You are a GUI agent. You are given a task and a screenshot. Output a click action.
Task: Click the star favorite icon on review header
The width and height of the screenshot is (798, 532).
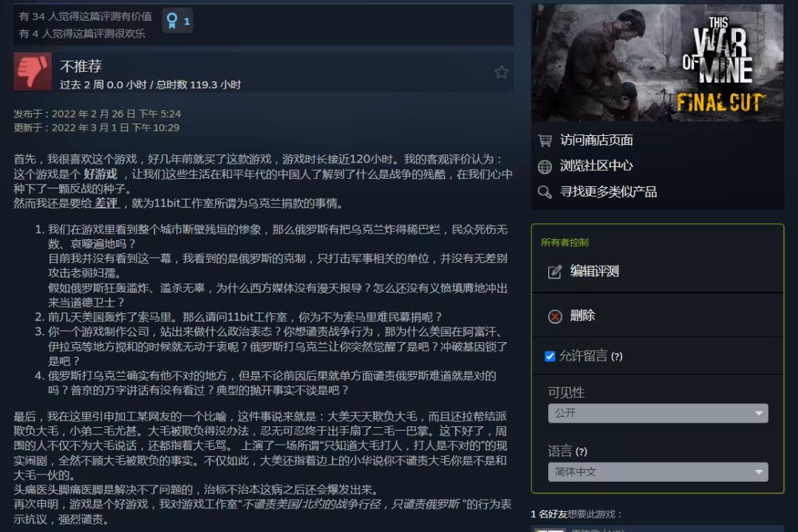coord(501,72)
